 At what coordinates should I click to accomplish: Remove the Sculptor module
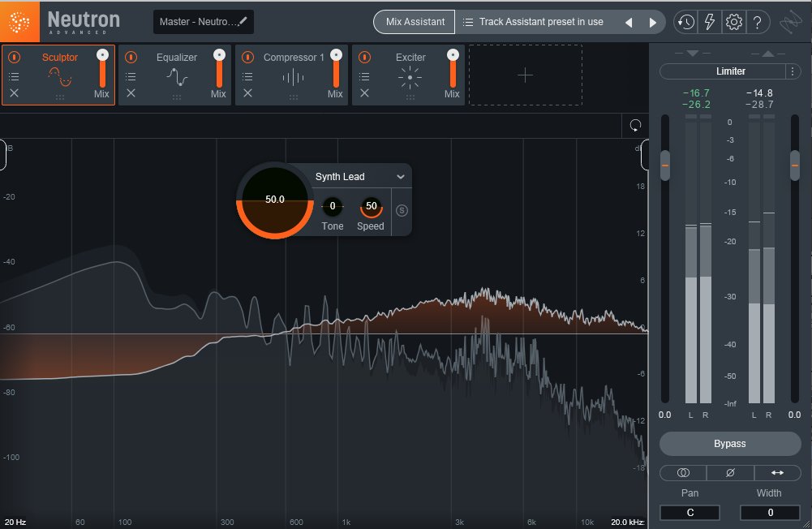pos(14,92)
